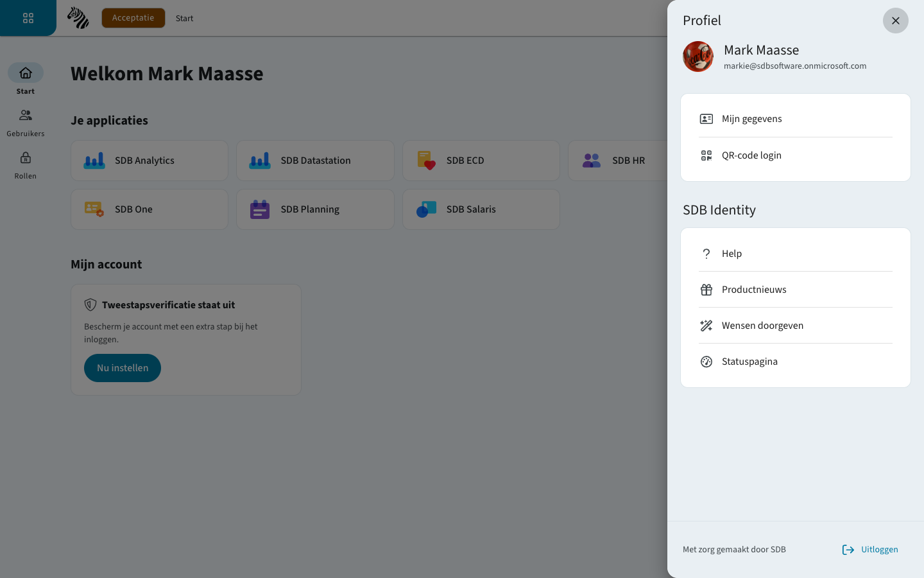This screenshot has height=578, width=924.
Task: Click the magic wand icon for Wensen doorgeven
Action: coord(706,326)
